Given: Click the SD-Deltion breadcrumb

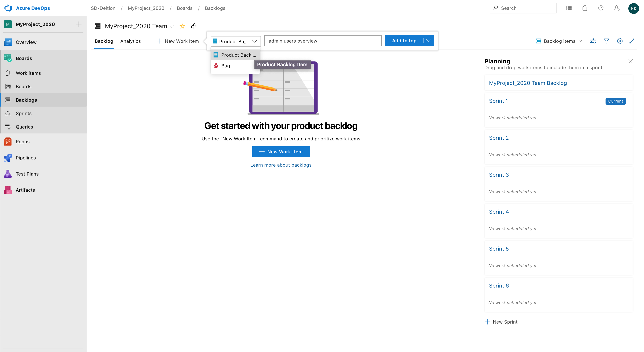Looking at the screenshot, I should 103,8.
